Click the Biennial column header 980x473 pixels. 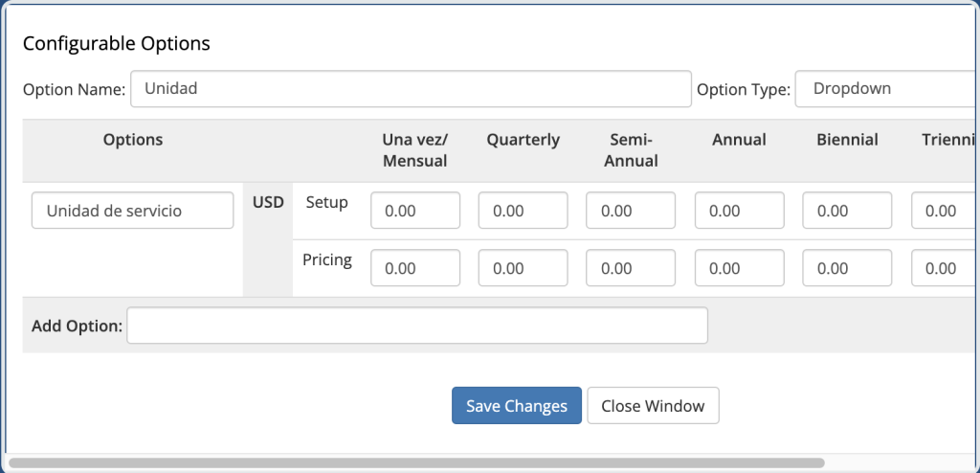pos(848,140)
